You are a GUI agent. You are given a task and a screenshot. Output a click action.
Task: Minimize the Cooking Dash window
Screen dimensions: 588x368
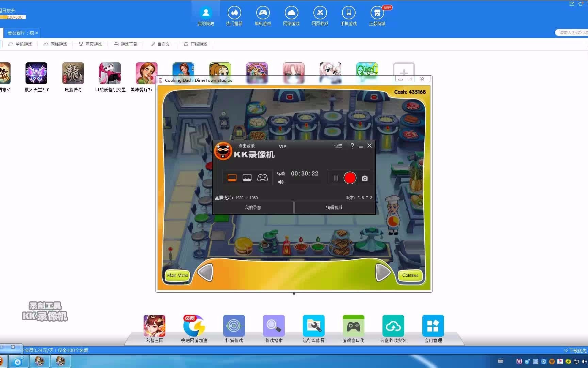point(401,79)
